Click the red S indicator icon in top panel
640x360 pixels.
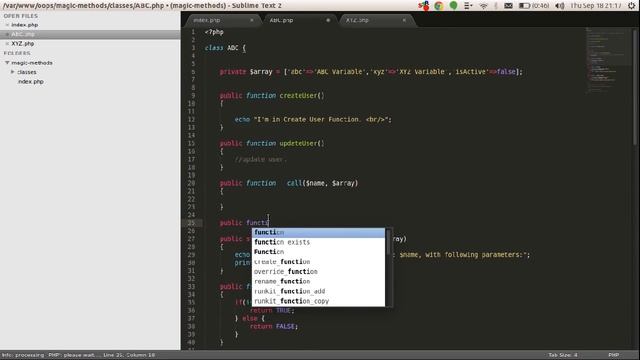point(424,6)
